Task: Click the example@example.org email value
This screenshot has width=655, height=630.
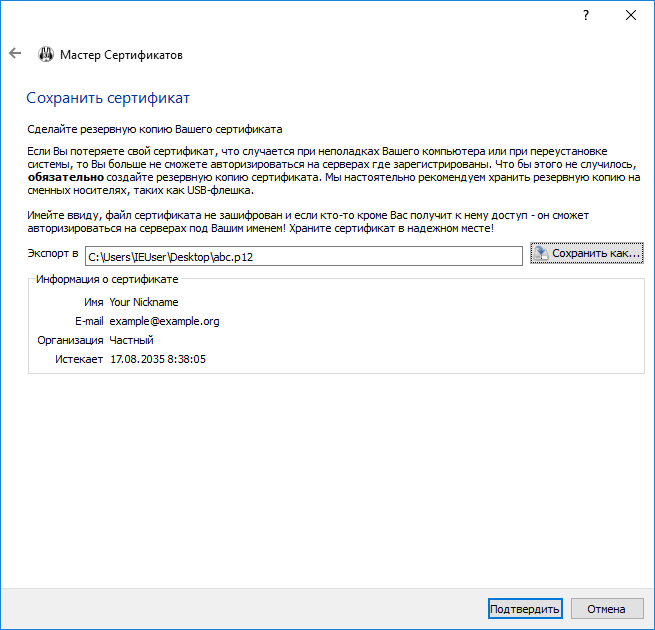Action: [x=164, y=321]
